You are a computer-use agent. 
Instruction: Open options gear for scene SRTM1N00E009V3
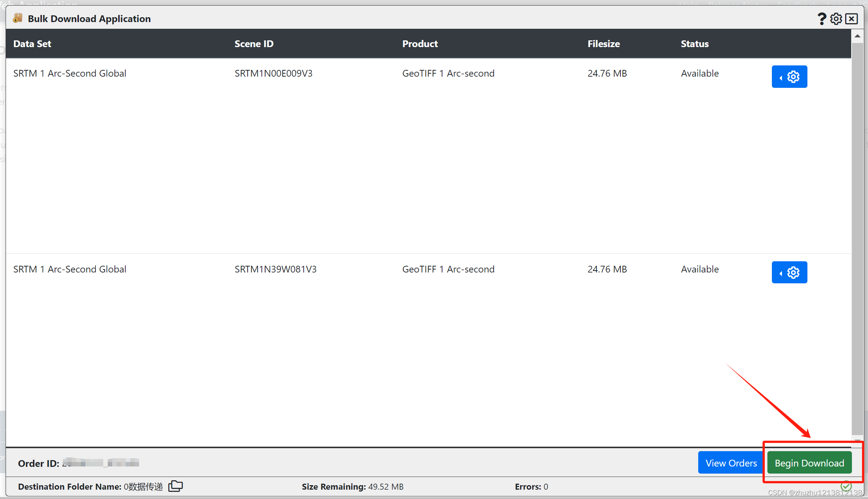pos(789,77)
